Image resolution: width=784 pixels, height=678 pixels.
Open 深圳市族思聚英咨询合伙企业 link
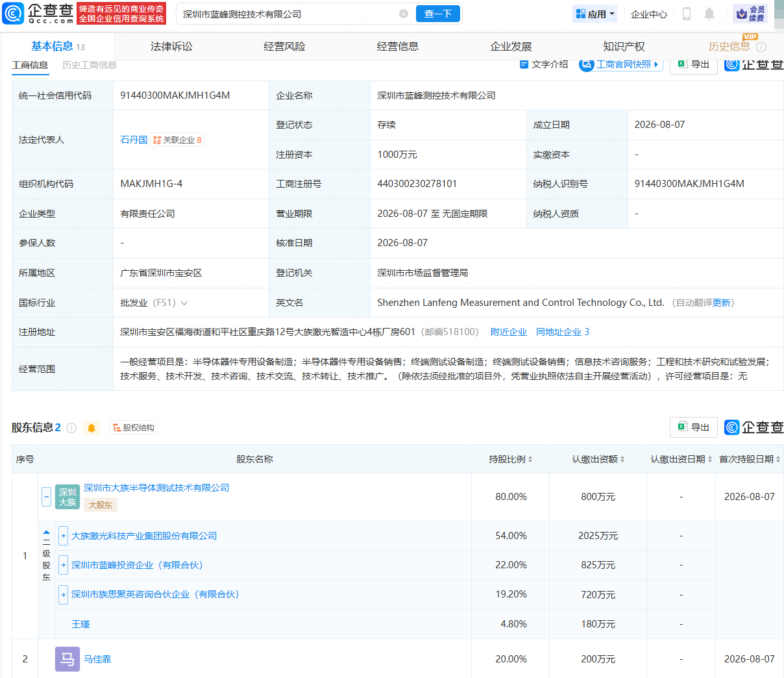point(155,594)
